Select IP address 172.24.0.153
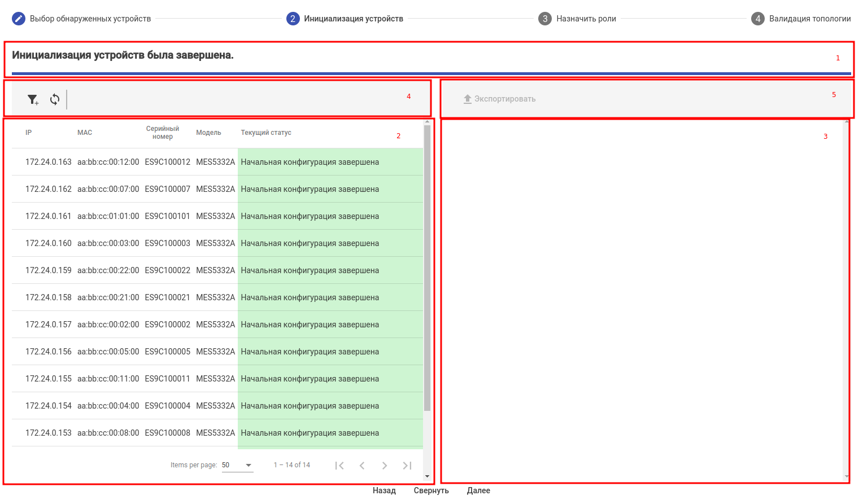 49,433
